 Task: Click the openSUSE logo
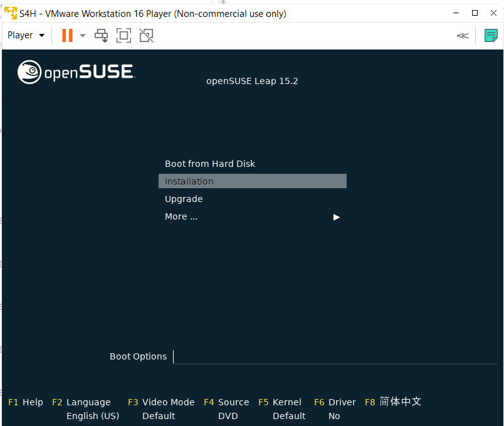[x=76, y=72]
